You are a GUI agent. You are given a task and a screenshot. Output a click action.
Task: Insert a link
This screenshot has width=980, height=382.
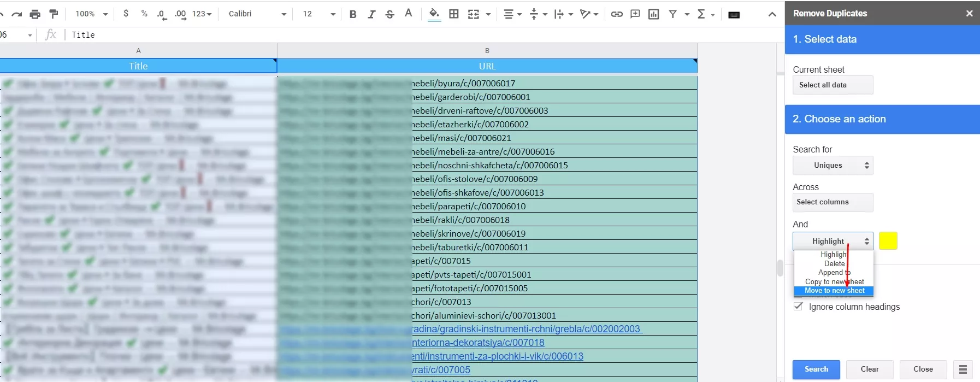(x=617, y=14)
